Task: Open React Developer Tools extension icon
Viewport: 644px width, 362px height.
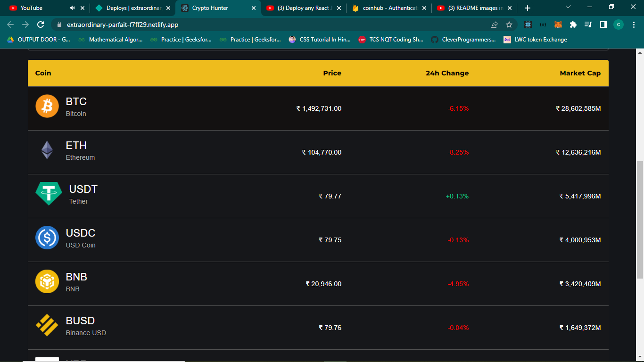Action: (528, 25)
